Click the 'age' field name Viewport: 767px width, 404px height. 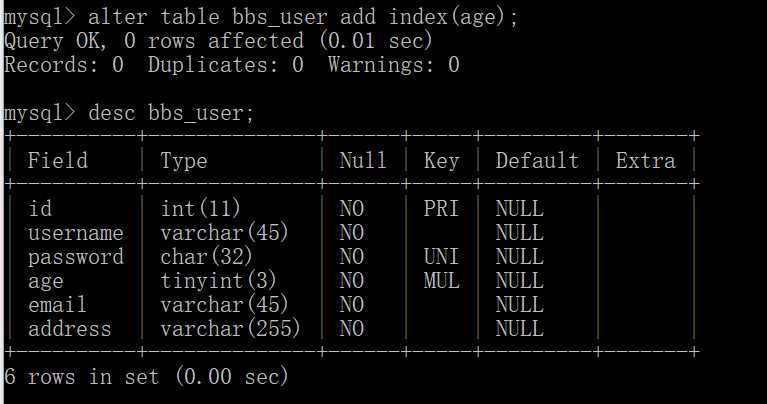[x=46, y=282]
